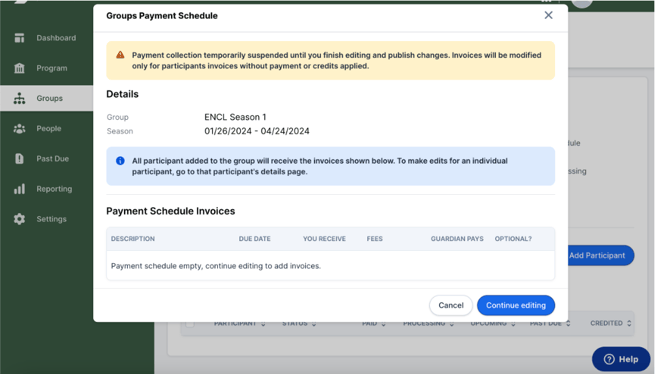655x374 pixels.
Task: Close the Groups Payment Schedule dialog
Action: (x=548, y=15)
